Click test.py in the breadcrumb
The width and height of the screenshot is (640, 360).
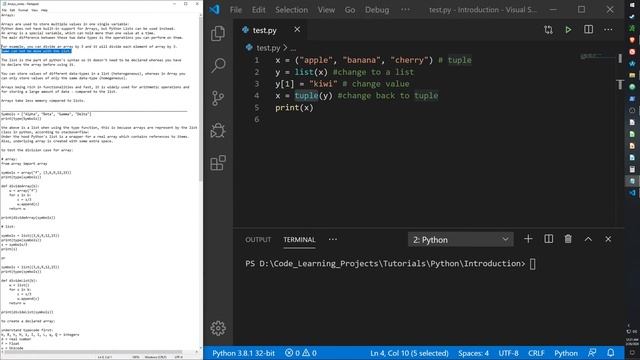click(x=268, y=48)
